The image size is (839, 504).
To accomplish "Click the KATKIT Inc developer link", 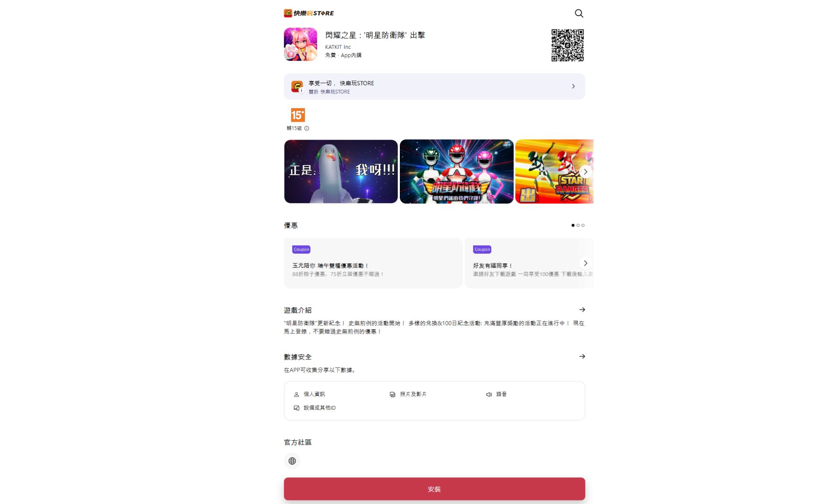I will (338, 47).
